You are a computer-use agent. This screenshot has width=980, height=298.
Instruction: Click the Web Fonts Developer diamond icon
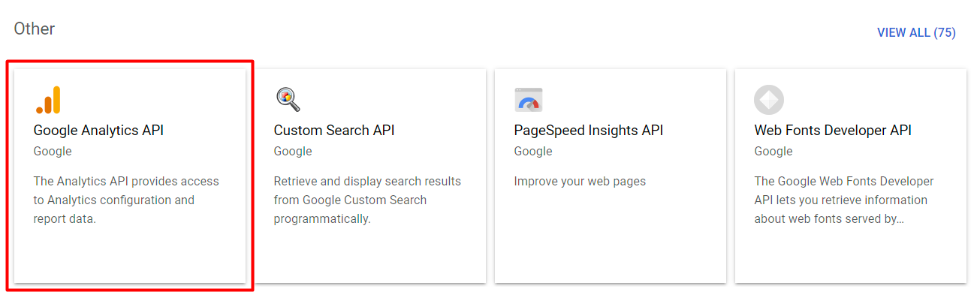pyautogui.click(x=769, y=100)
